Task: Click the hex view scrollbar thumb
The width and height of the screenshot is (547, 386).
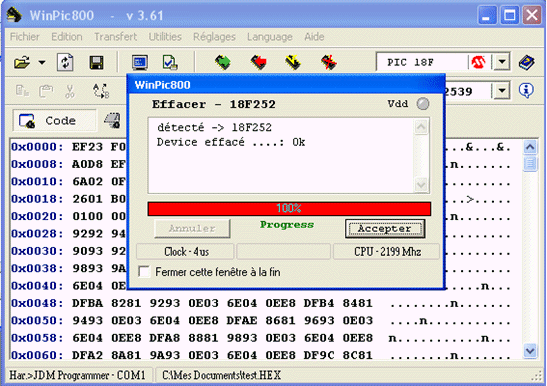Action: (x=530, y=164)
